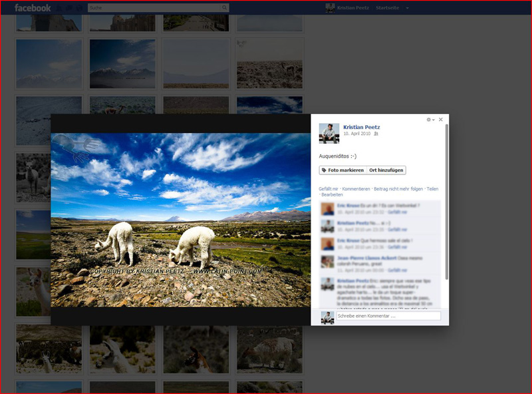Select the caption text Auqueniditos :-)
532x394 pixels.
tap(338, 156)
